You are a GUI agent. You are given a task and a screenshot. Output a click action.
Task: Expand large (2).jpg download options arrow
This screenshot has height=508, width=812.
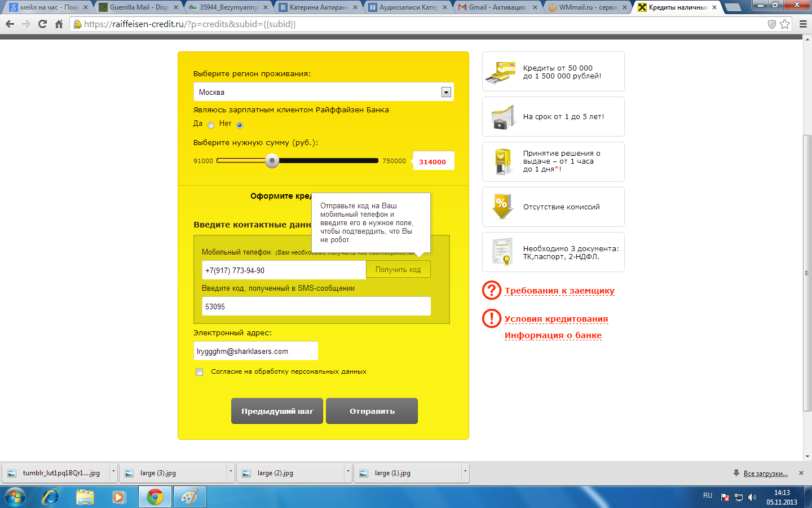(348, 472)
